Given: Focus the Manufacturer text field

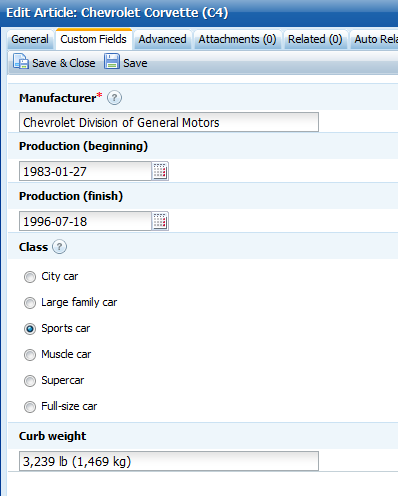Looking at the screenshot, I should coord(169,122).
